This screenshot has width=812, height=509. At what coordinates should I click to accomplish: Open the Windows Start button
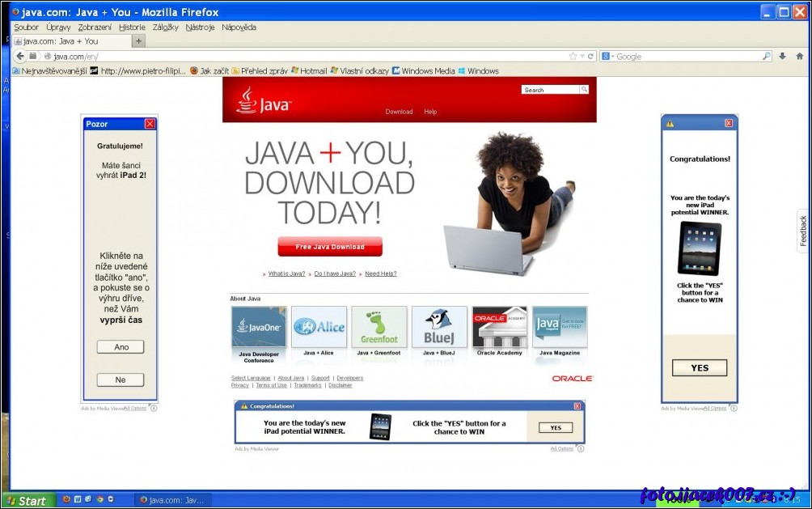click(28, 501)
